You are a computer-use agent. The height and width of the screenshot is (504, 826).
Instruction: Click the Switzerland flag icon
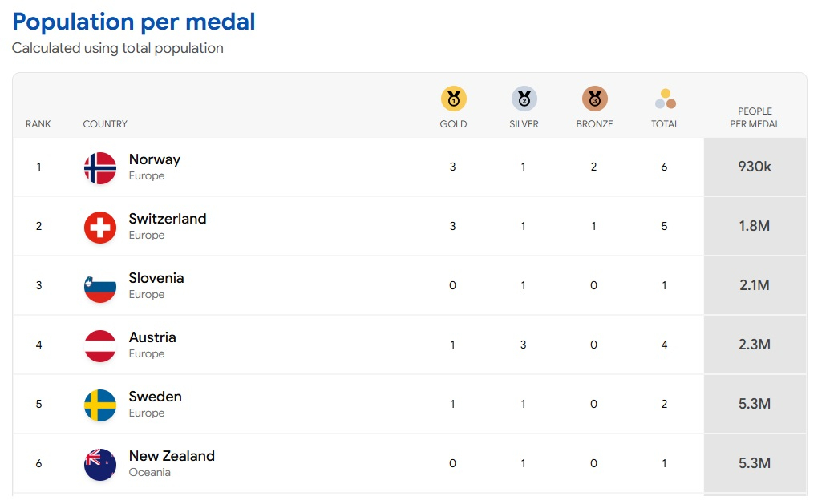click(x=100, y=228)
